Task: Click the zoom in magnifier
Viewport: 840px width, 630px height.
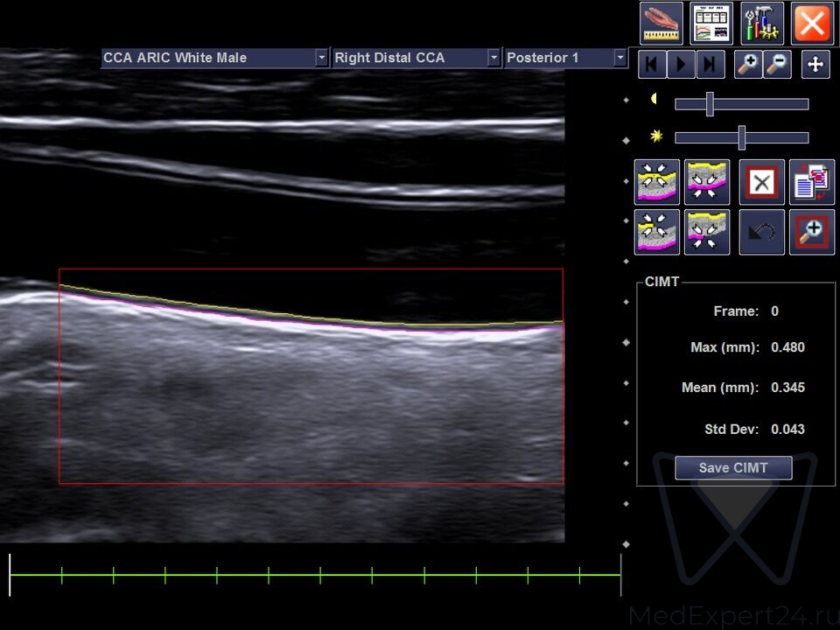Action: (x=748, y=65)
